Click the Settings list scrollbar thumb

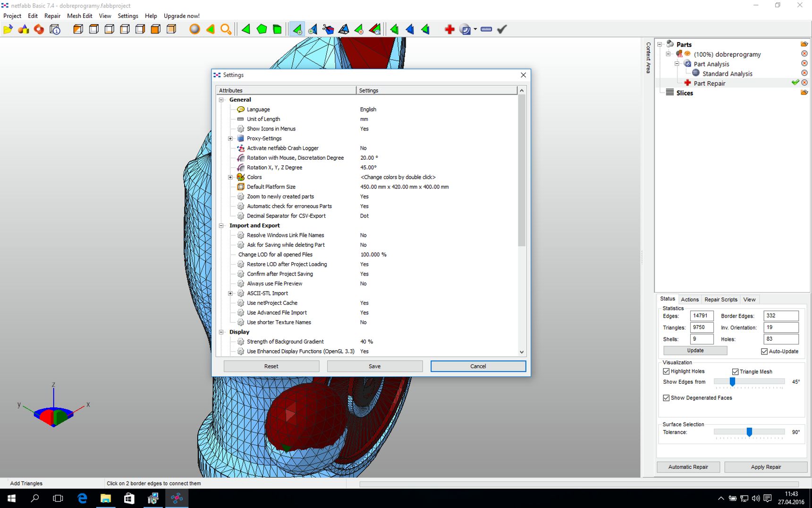(x=522, y=171)
